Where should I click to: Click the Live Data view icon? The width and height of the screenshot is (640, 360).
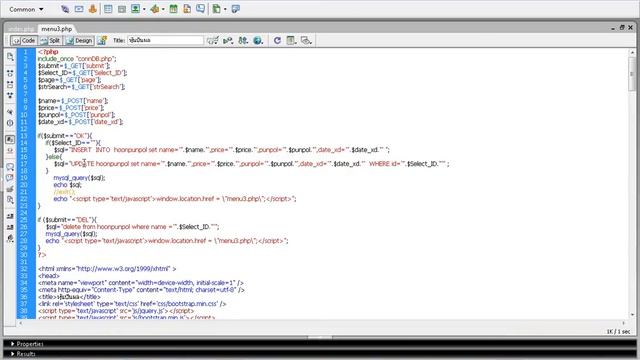pos(102,40)
